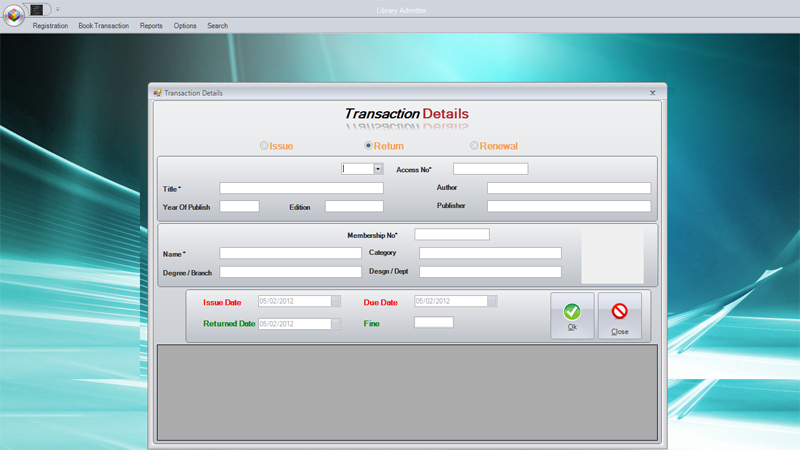Screen dimensions: 800x450
Task: Select the Issue radio button
Action: pyautogui.click(x=264, y=145)
